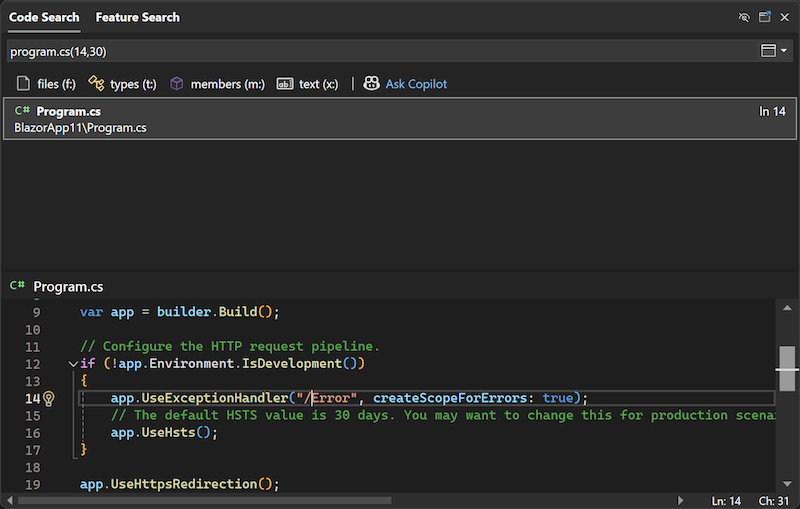Open search results in a tool window
800x509 pixels.
point(764,17)
